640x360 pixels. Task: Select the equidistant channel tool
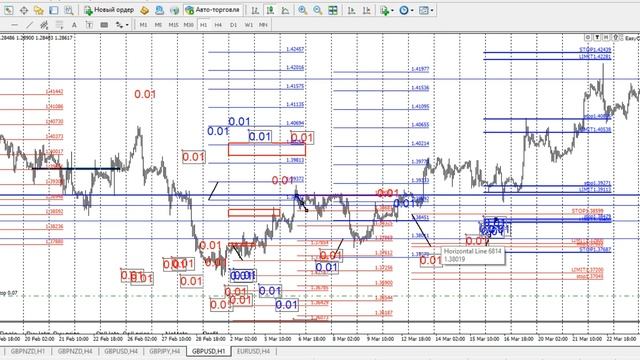44,25
